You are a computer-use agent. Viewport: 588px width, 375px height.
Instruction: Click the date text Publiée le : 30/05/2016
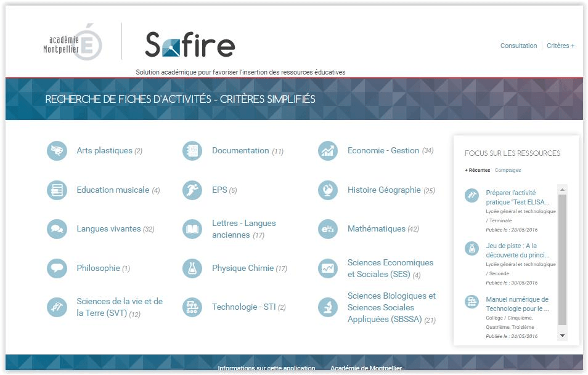(x=512, y=283)
